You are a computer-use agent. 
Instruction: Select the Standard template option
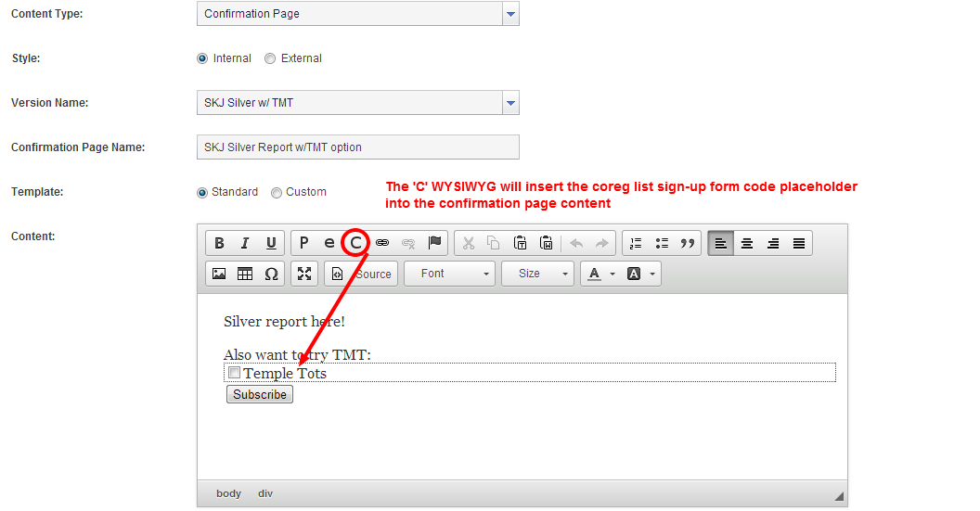tap(202, 192)
